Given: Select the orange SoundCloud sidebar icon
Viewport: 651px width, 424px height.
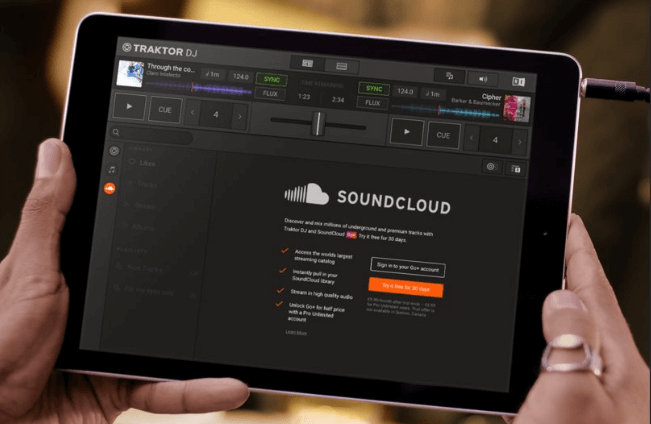Looking at the screenshot, I should point(110,189).
